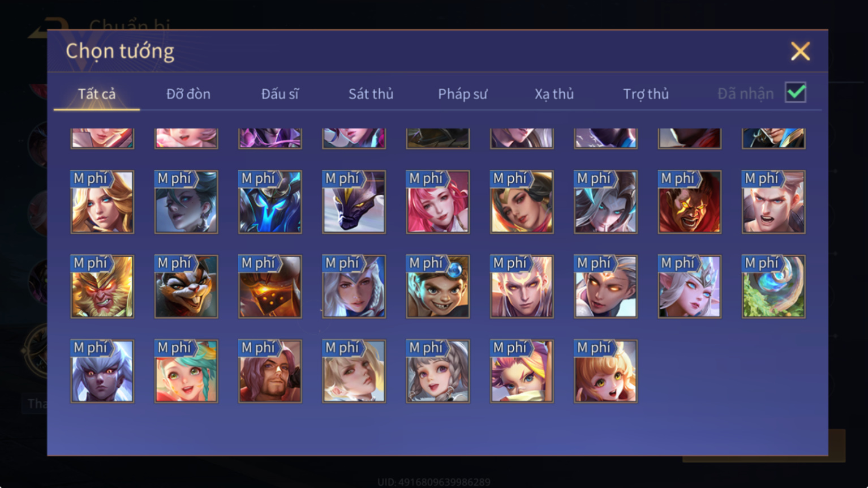This screenshot has width=868, height=488.
Task: Choose the purple dragon beast hero portrait
Action: pyautogui.click(x=354, y=202)
